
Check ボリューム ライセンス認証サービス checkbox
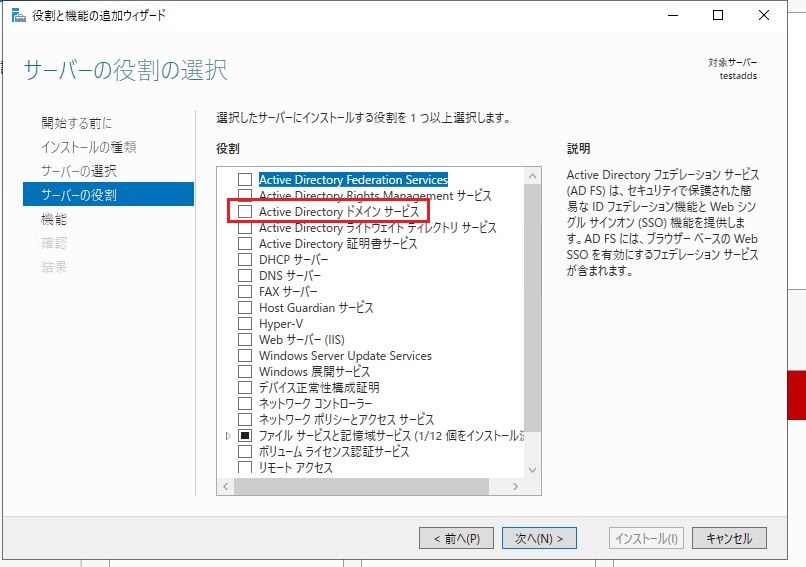(x=245, y=451)
